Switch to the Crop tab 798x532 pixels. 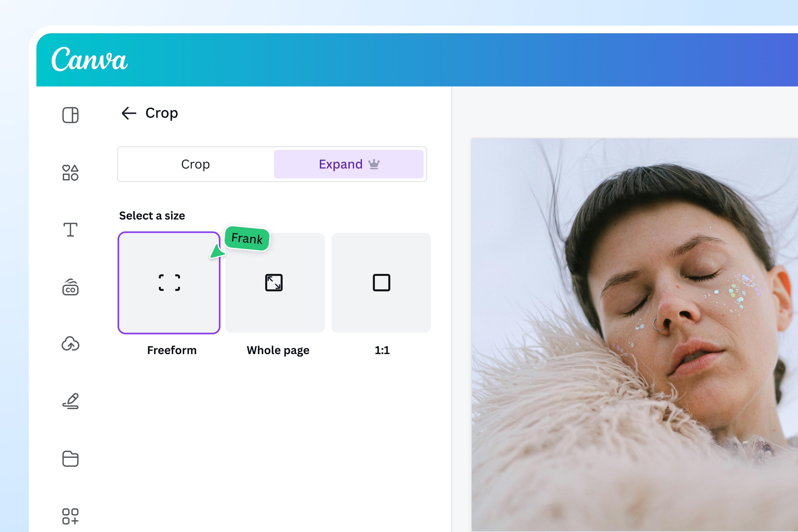[x=195, y=164]
